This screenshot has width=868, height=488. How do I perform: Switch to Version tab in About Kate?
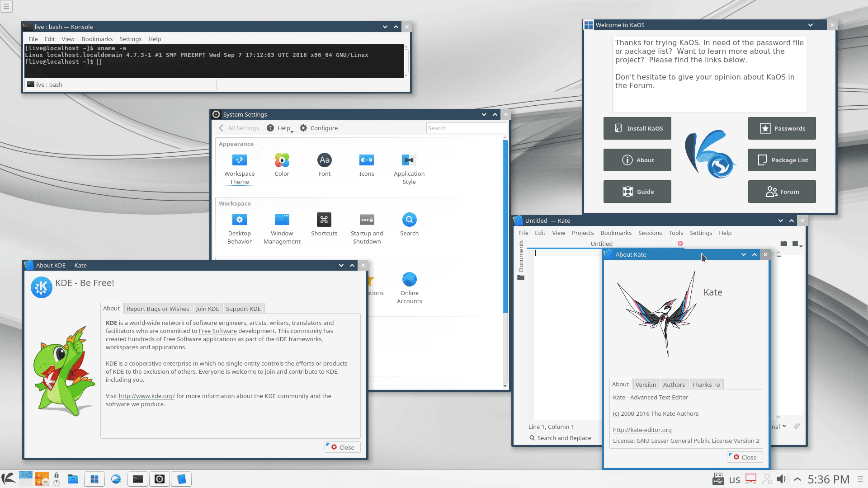[646, 385]
